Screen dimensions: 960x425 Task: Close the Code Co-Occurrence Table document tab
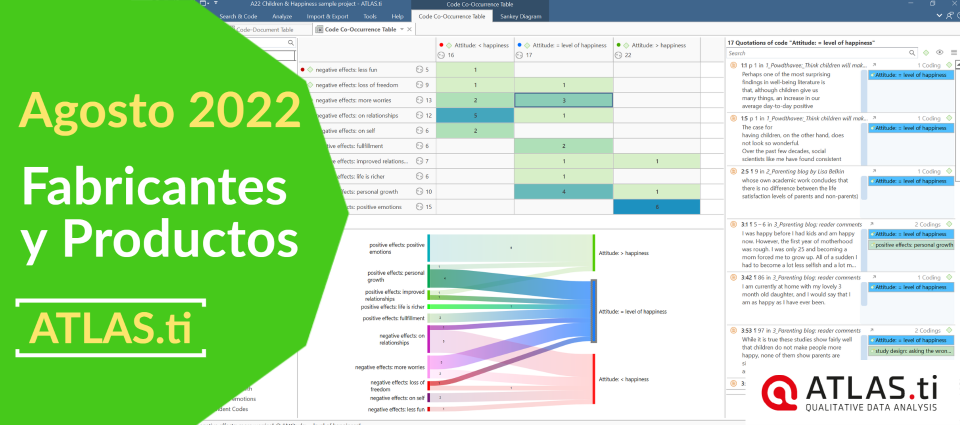410,29
